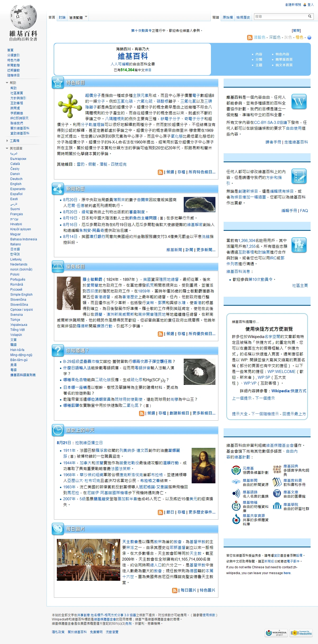Open 日本語 language link

pos(15,249)
